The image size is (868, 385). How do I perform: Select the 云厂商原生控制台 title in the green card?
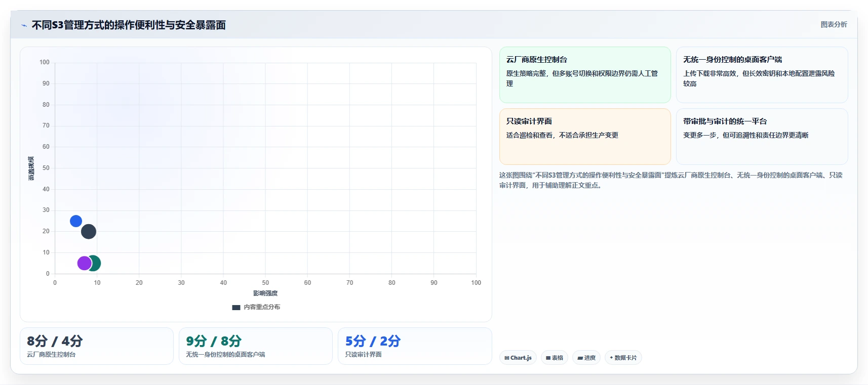537,60
